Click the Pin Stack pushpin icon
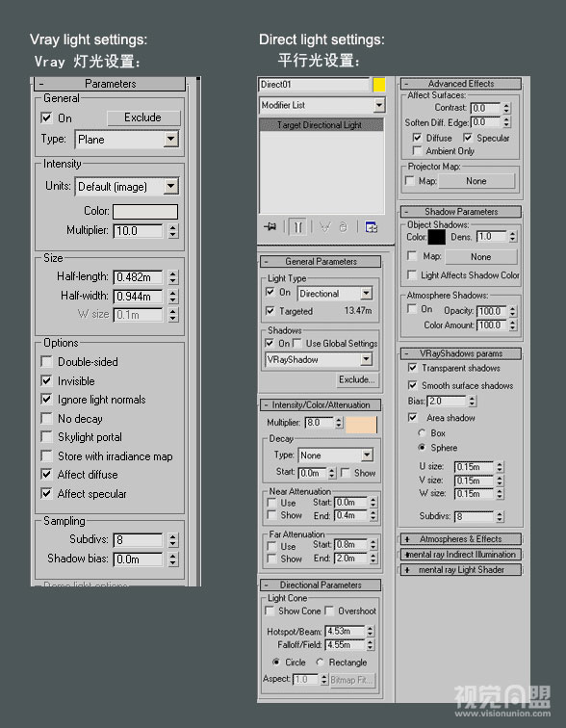Image resolution: width=566 pixels, height=728 pixels. pos(270,226)
